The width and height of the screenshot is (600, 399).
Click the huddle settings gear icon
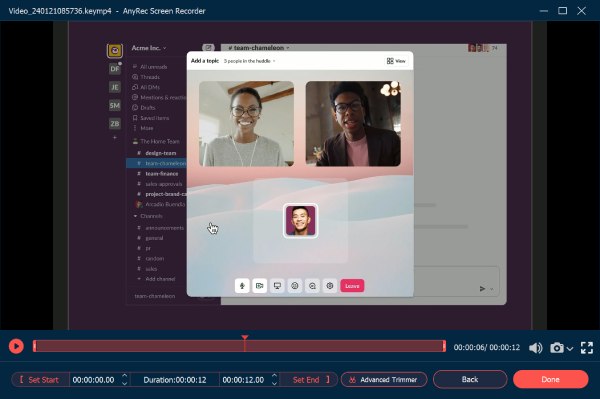330,286
